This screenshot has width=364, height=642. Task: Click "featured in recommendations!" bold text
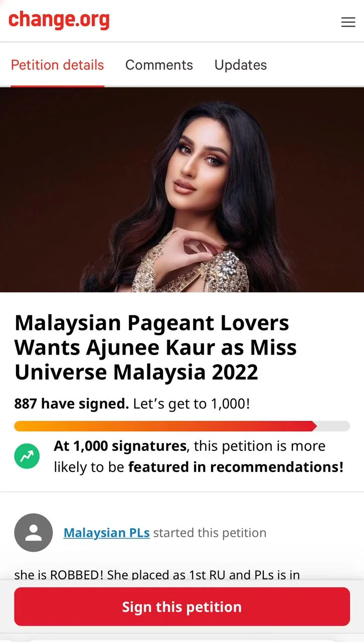click(x=236, y=467)
